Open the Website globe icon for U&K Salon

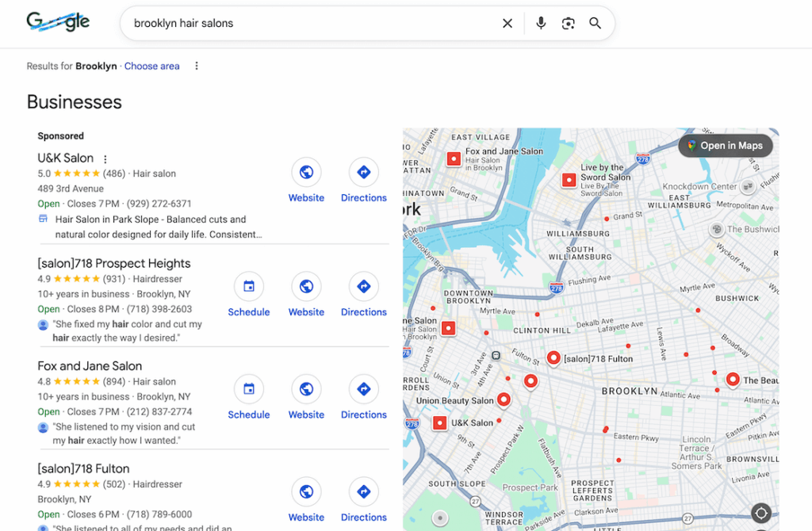[306, 172]
